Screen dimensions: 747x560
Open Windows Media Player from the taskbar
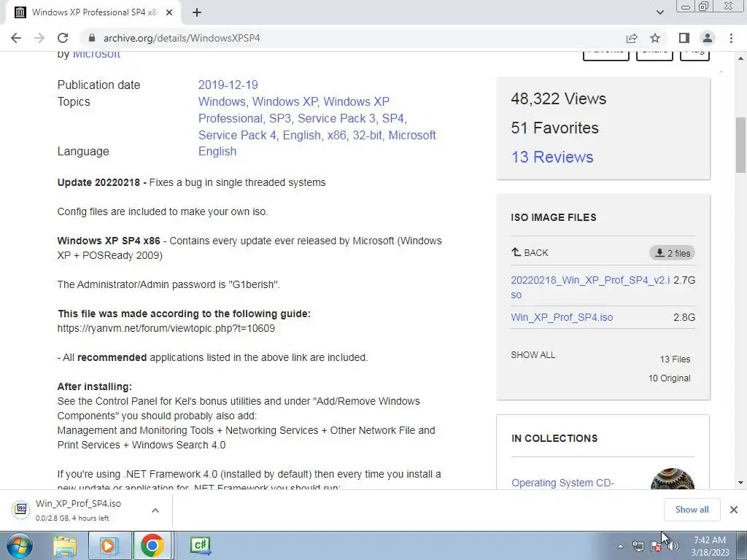[x=108, y=545]
